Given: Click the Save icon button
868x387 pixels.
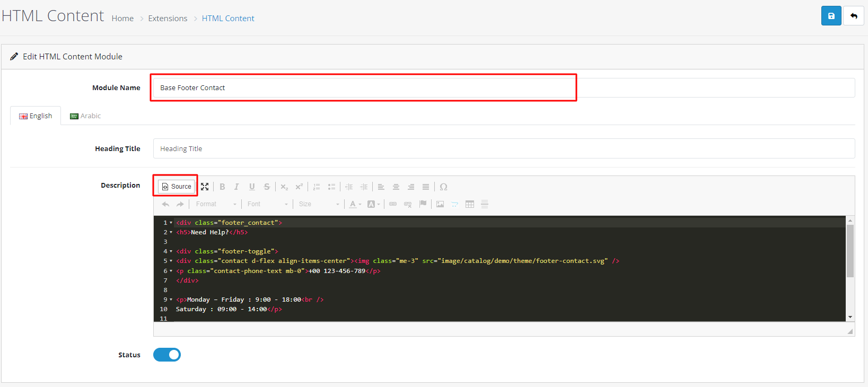Looking at the screenshot, I should (831, 16).
